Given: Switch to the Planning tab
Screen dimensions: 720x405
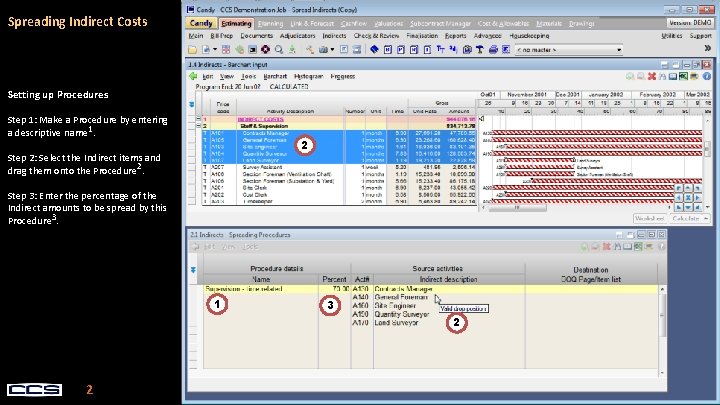Looking at the screenshot, I should [270, 23].
